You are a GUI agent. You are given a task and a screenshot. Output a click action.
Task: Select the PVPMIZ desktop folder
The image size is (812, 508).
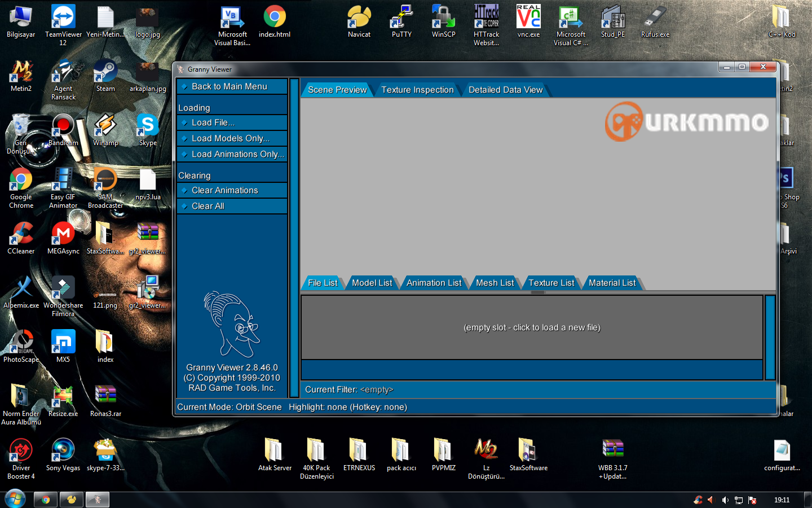(444, 456)
